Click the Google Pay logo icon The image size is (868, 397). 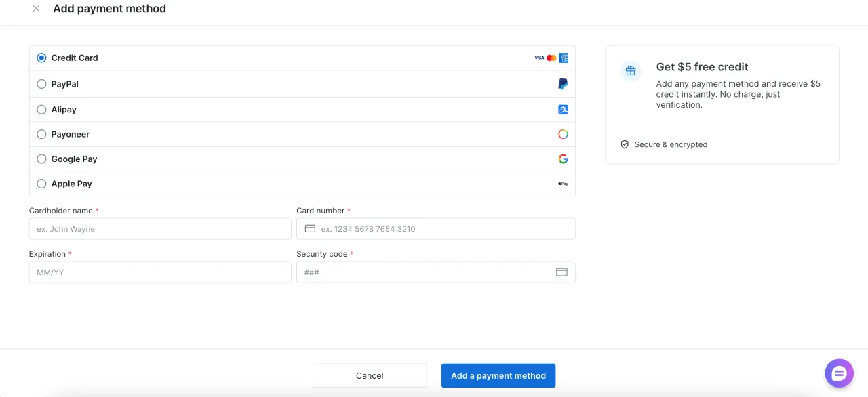(x=563, y=159)
